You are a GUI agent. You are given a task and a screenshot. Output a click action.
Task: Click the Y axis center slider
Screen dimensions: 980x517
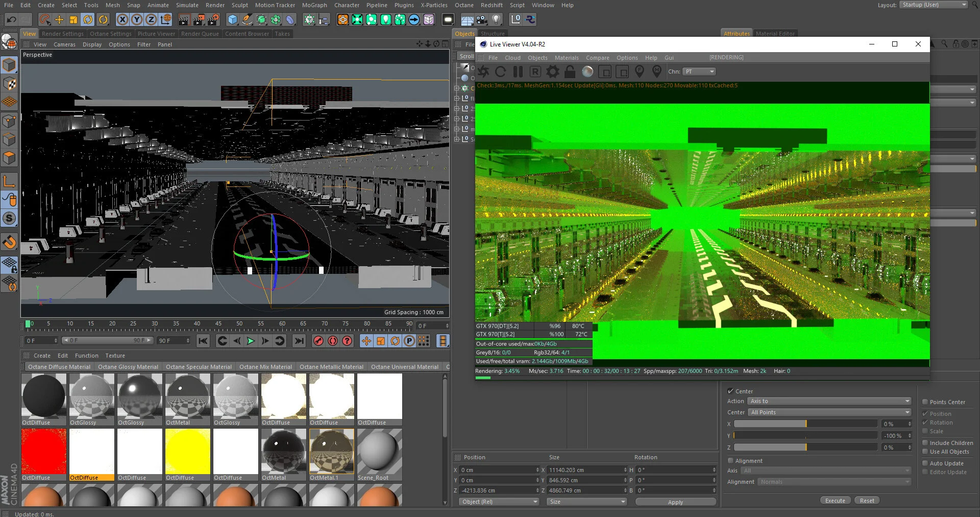pyautogui.click(x=805, y=436)
